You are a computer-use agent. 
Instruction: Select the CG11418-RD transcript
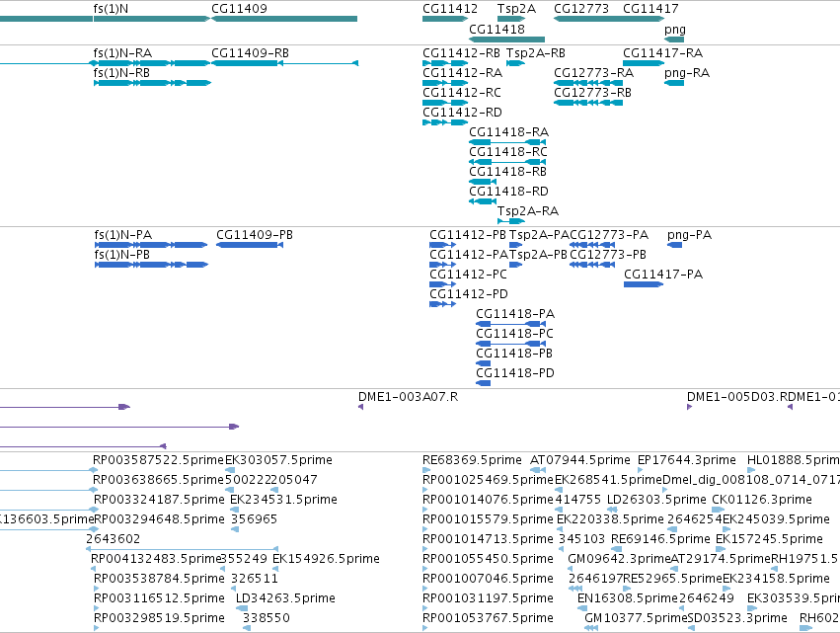click(x=483, y=201)
